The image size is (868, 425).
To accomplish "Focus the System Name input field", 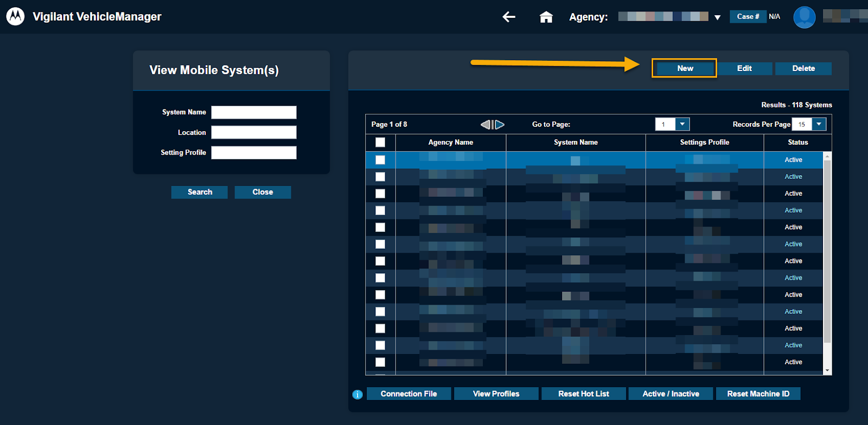I will 254,112.
